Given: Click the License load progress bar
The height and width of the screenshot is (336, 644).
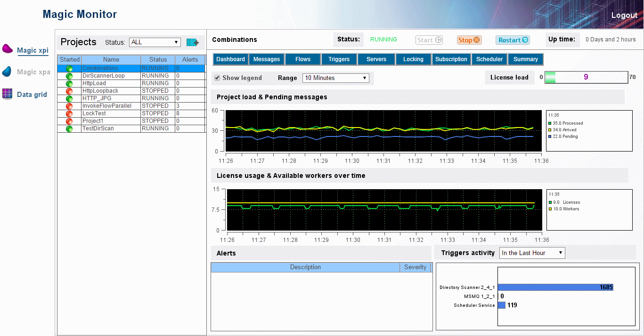Looking at the screenshot, I should pos(586,77).
